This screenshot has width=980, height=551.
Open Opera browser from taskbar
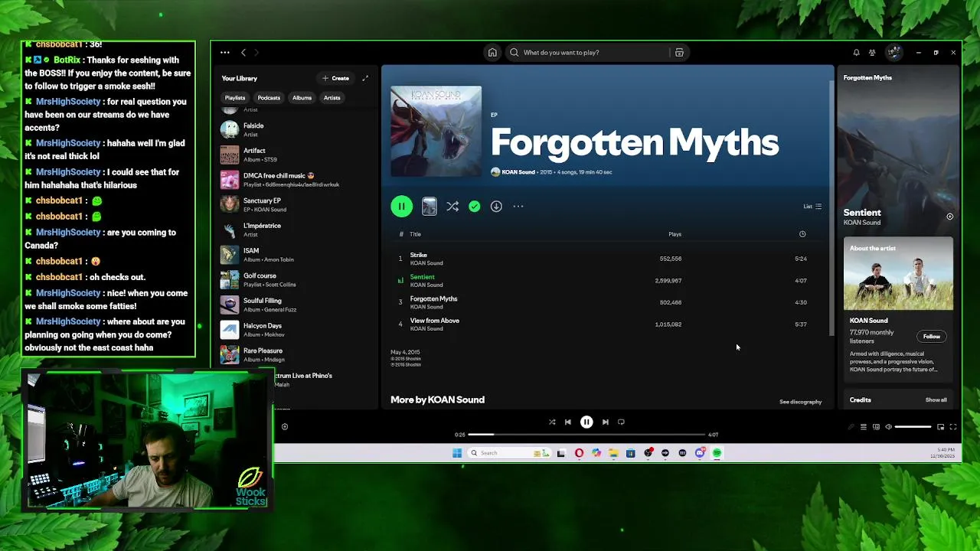click(x=579, y=453)
